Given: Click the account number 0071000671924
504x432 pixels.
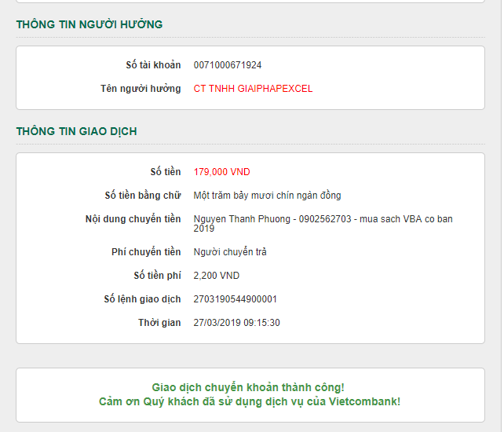Looking at the screenshot, I should click(x=228, y=65).
